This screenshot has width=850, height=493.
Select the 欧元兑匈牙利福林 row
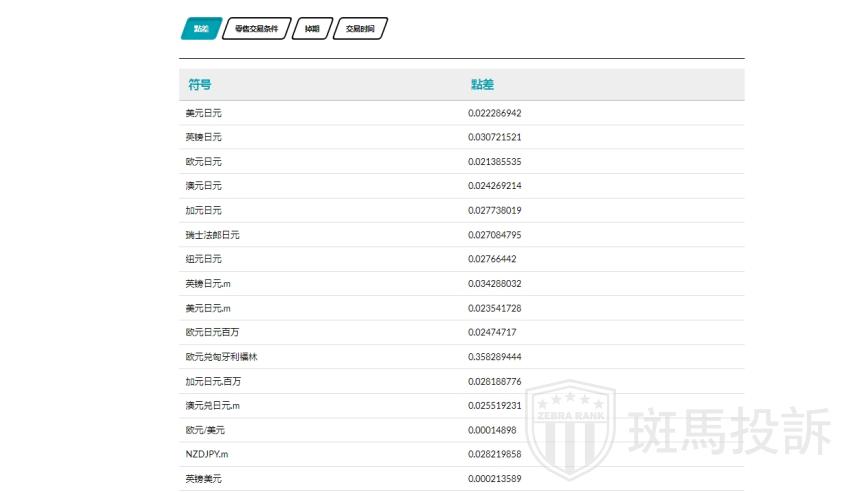[214, 357]
